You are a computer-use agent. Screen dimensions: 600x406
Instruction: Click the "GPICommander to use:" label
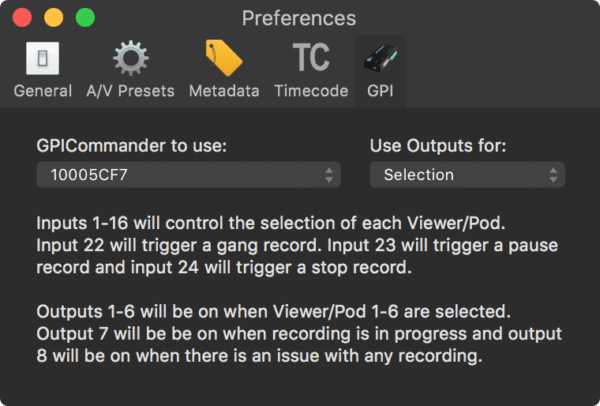point(132,146)
